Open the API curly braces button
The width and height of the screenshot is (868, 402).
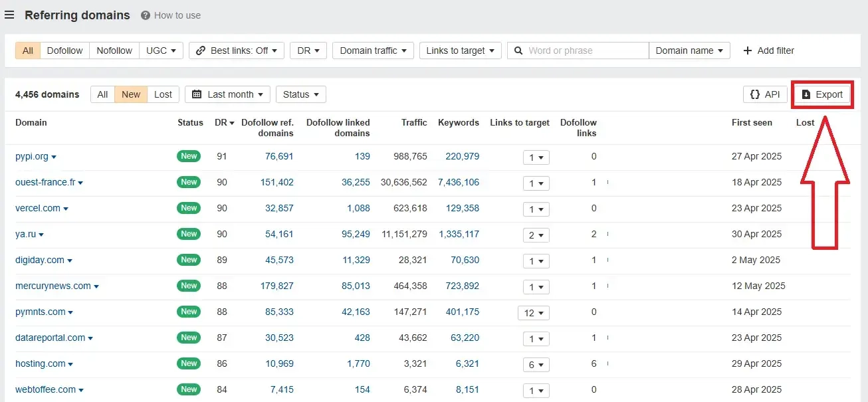pyautogui.click(x=765, y=94)
